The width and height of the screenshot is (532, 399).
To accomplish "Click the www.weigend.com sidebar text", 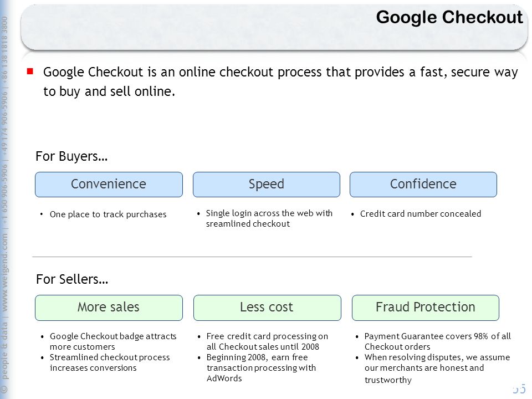I will [4, 273].
